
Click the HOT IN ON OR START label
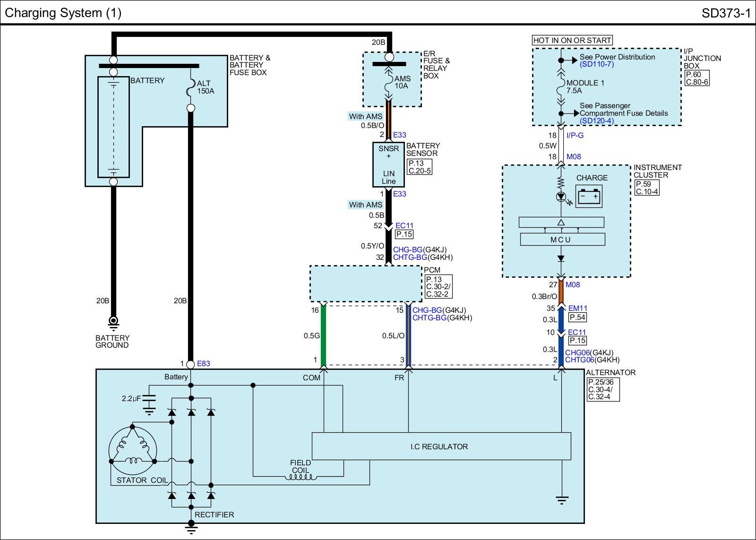pyautogui.click(x=572, y=40)
